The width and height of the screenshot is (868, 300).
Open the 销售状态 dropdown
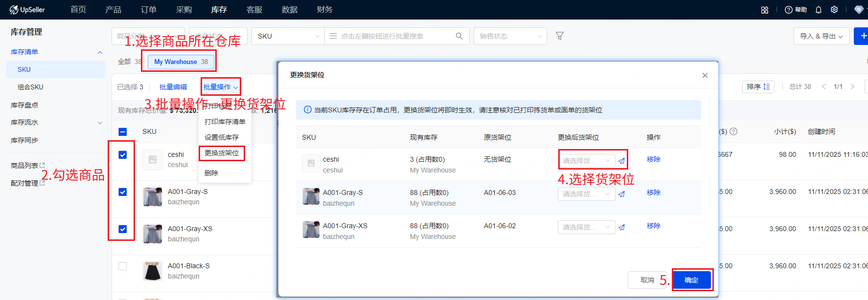click(x=510, y=36)
